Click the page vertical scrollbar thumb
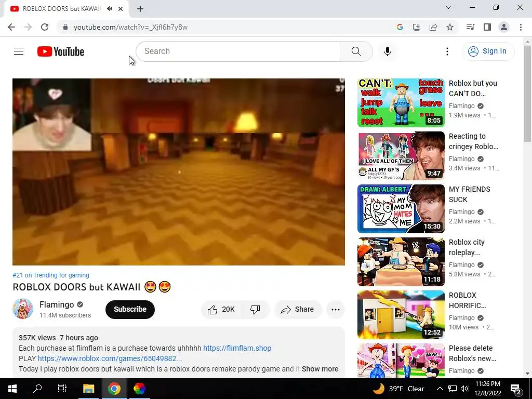This screenshot has width=532, height=399. (x=528, y=94)
